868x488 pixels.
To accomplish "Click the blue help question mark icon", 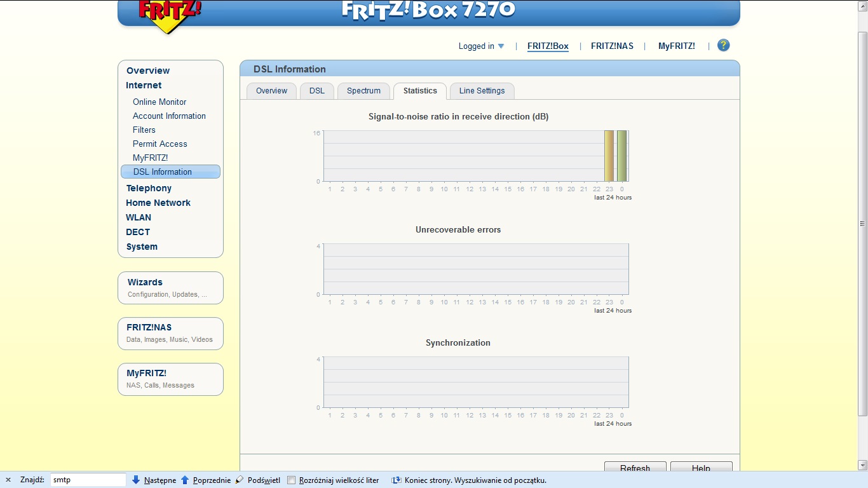I will pyautogui.click(x=723, y=45).
